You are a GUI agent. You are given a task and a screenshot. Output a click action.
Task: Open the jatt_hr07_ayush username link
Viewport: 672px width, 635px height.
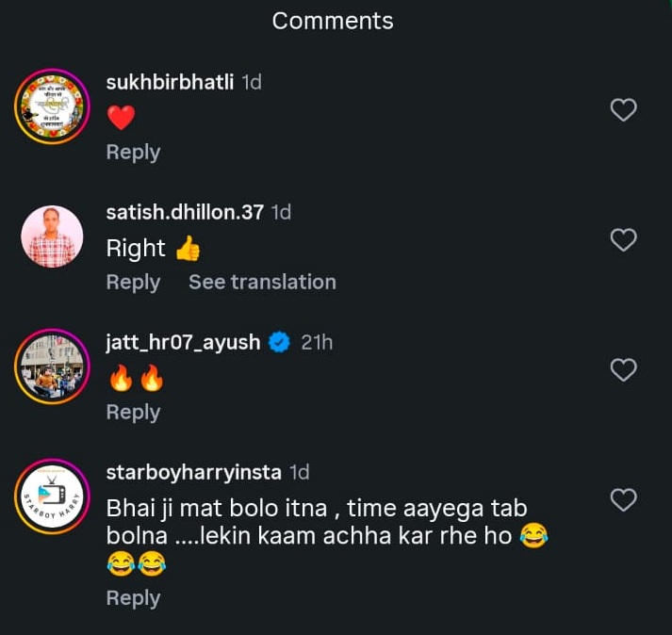pos(184,342)
